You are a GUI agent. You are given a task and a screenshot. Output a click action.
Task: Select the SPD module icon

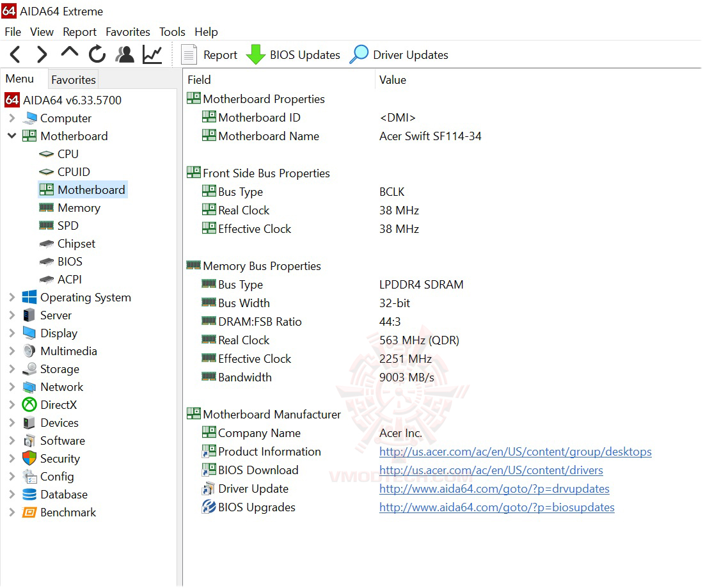46,226
